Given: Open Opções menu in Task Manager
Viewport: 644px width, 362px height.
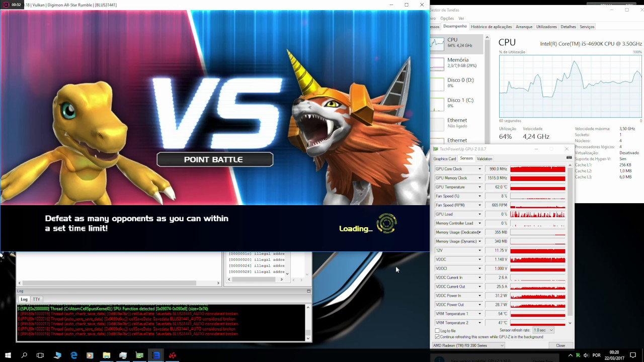Looking at the screenshot, I should click(x=447, y=18).
